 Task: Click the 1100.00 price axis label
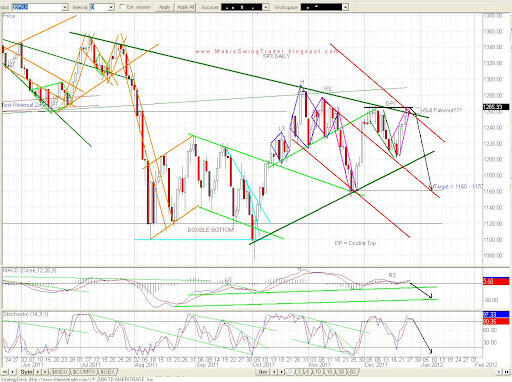pyautogui.click(x=493, y=239)
